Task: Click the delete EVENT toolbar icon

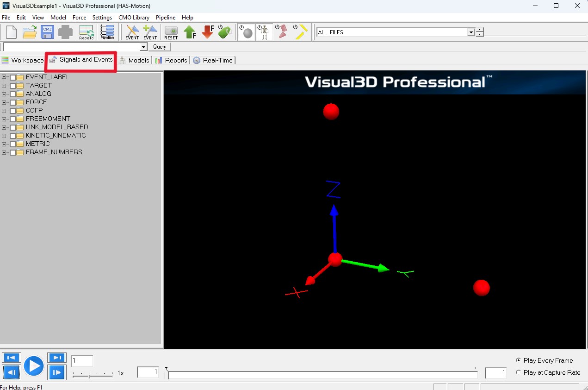Action: click(132, 32)
